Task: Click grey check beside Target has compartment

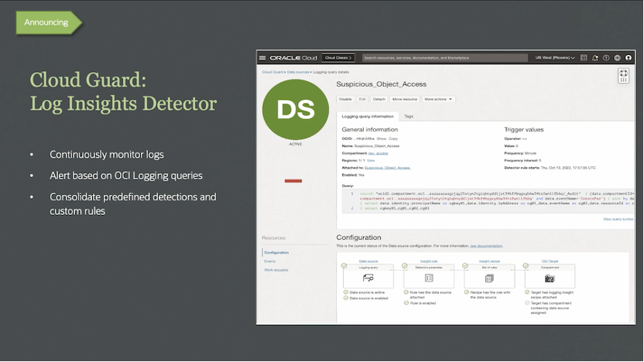Action: (x=527, y=303)
